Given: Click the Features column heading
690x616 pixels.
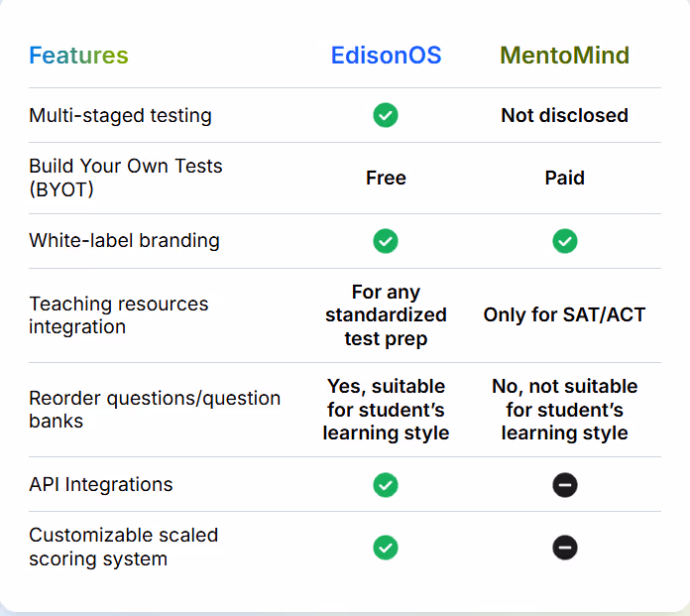Looking at the screenshot, I should (78, 55).
